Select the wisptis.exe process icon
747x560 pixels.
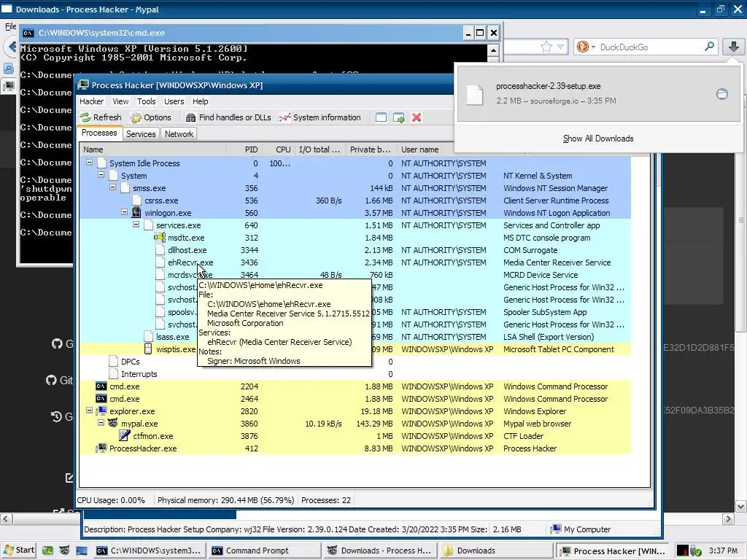(x=148, y=349)
